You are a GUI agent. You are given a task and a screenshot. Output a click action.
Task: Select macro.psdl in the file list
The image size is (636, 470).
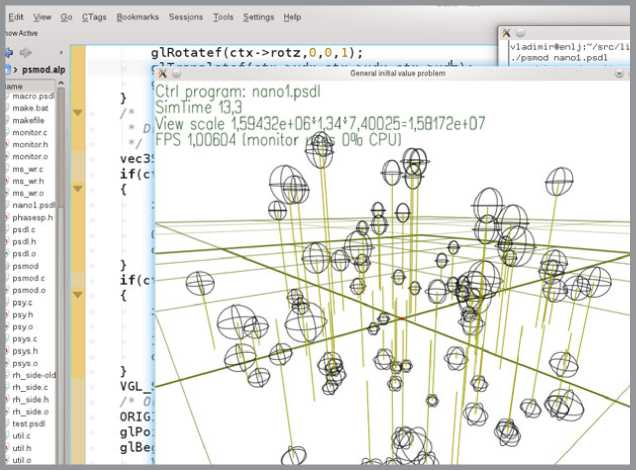(x=32, y=96)
